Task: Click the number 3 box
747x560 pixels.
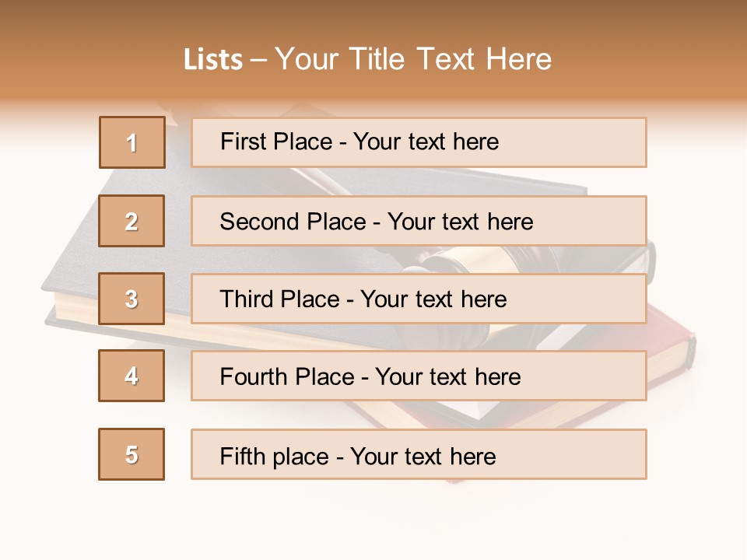Action: point(132,299)
